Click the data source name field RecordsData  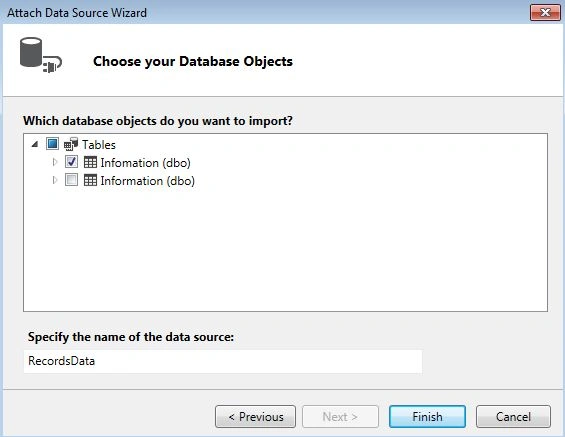pyautogui.click(x=223, y=361)
